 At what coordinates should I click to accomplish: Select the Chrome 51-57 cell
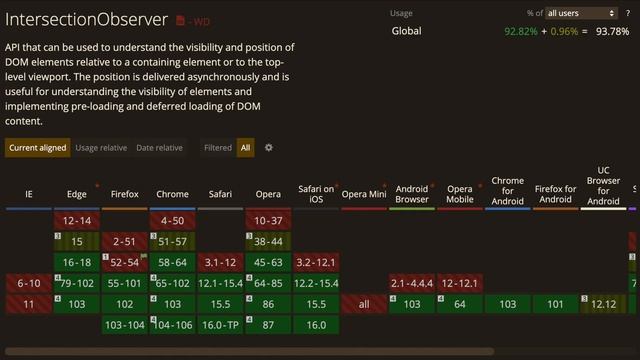click(x=172, y=242)
